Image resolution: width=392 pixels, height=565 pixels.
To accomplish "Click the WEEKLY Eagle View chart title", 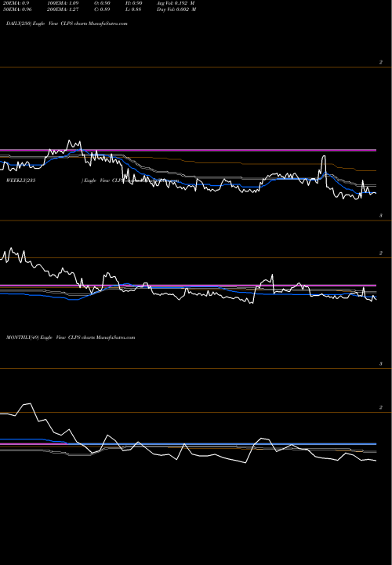I will click(x=93, y=180).
